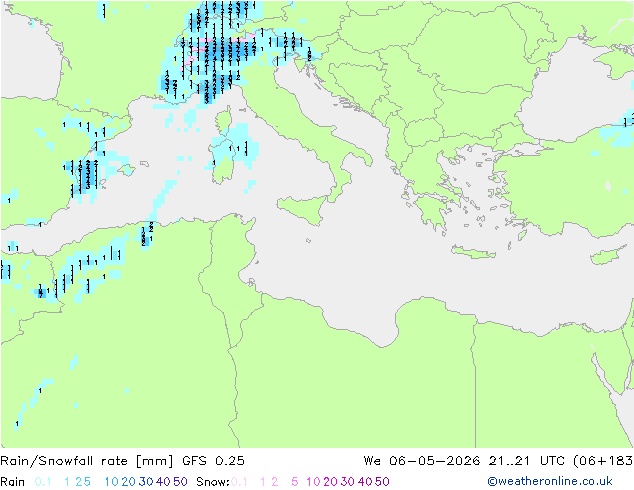Click rain legend value 30

point(146,482)
